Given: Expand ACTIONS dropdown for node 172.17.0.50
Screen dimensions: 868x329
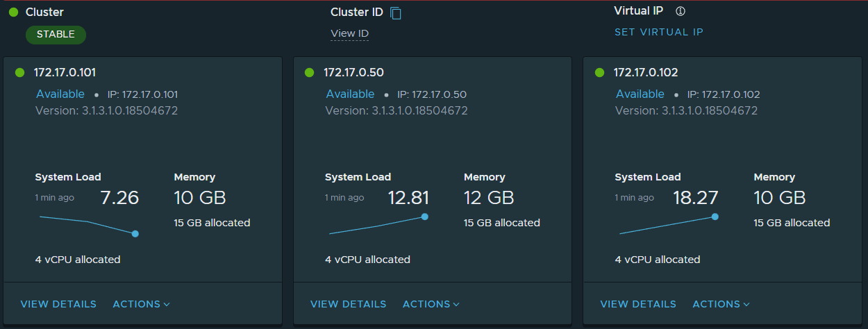Looking at the screenshot, I should tap(431, 304).
